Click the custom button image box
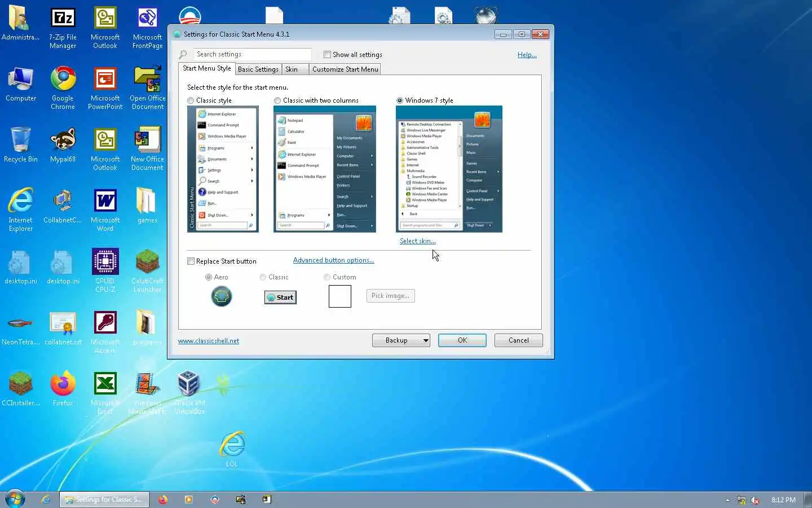This screenshot has height=508, width=812. coord(340,296)
